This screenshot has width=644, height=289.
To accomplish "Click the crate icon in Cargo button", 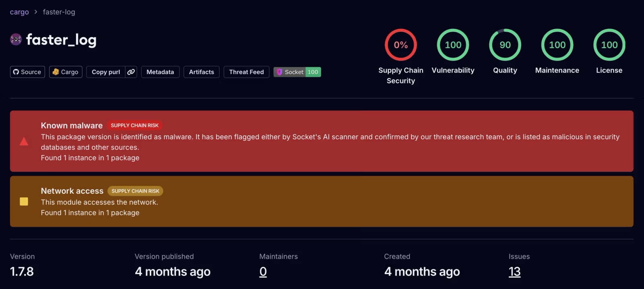I will [56, 72].
